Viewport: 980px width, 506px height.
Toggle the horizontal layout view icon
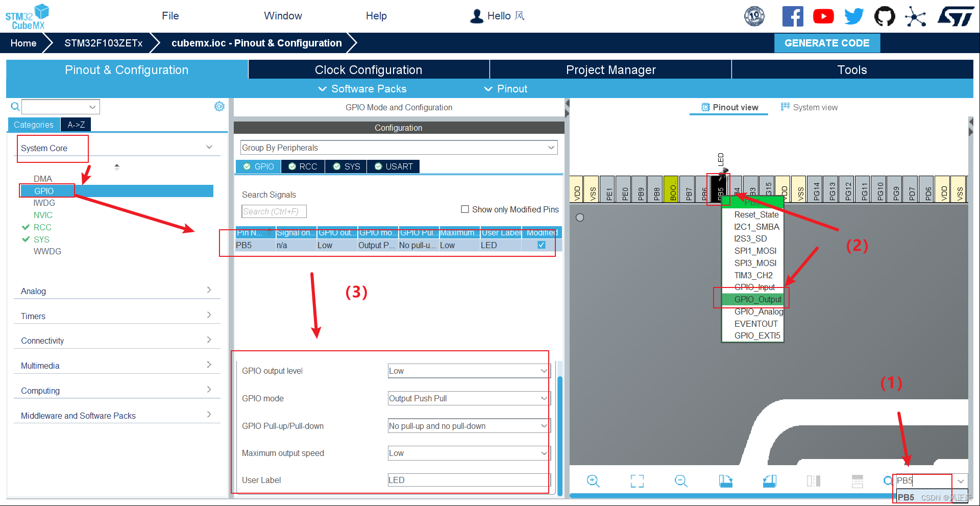pyautogui.click(x=857, y=481)
